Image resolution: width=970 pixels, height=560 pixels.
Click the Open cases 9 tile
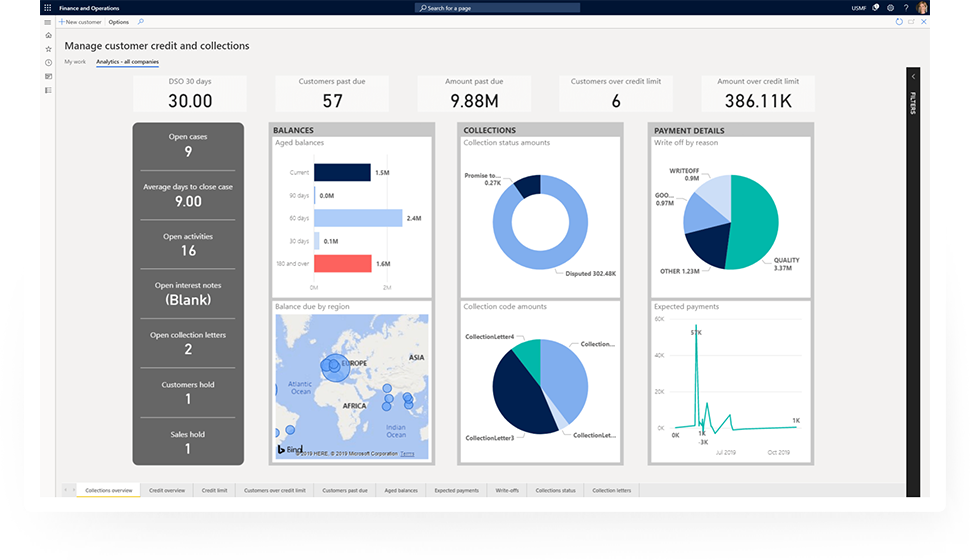188,145
